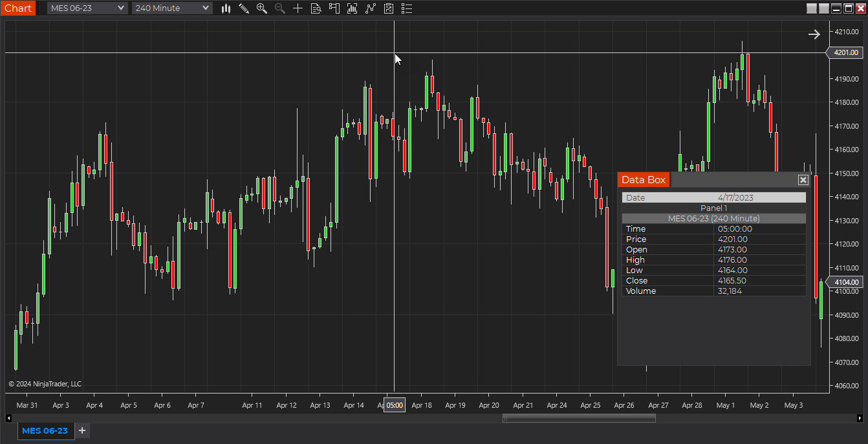This screenshot has width=868, height=444.
Task: Click the Apr 11 date axis label
Action: [x=252, y=405]
